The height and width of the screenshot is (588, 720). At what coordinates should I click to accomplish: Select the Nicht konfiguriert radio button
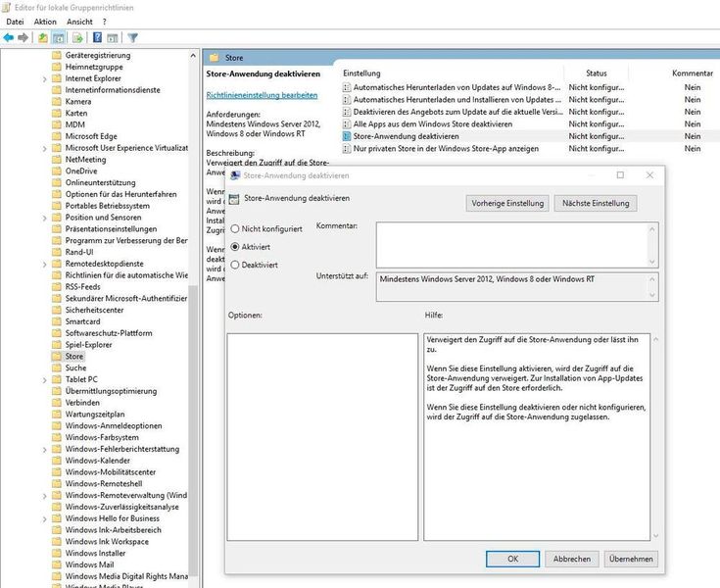(x=235, y=228)
